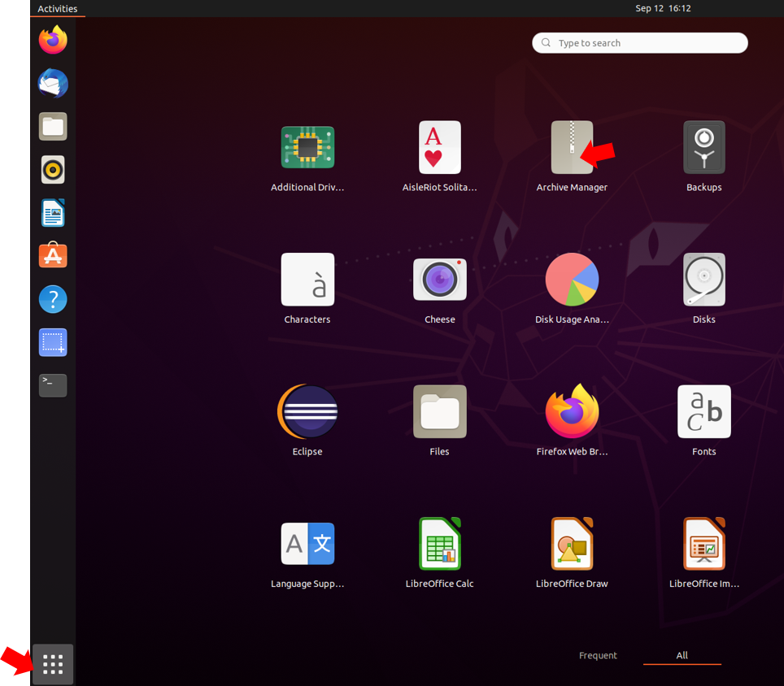The height and width of the screenshot is (686, 784).
Task: Launch the Screenshot tool from the dock
Action: coord(53,342)
